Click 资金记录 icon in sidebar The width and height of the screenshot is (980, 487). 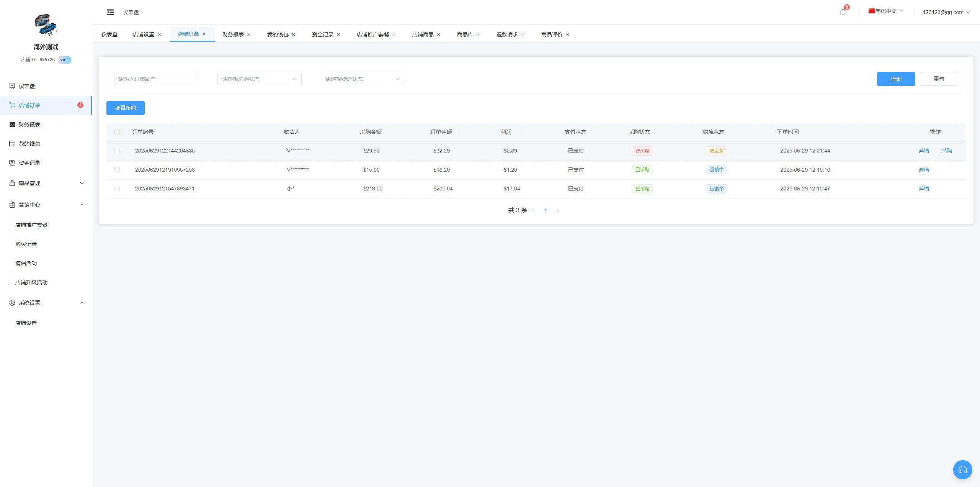(12, 163)
